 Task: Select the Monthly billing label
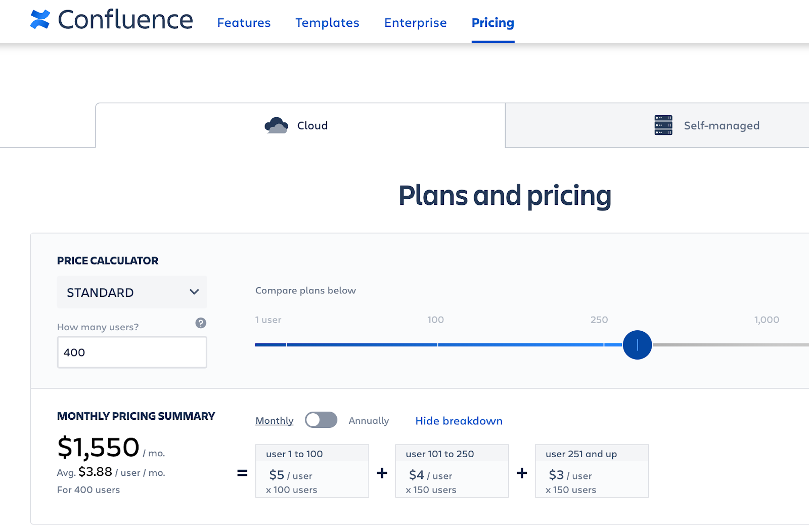pos(275,421)
